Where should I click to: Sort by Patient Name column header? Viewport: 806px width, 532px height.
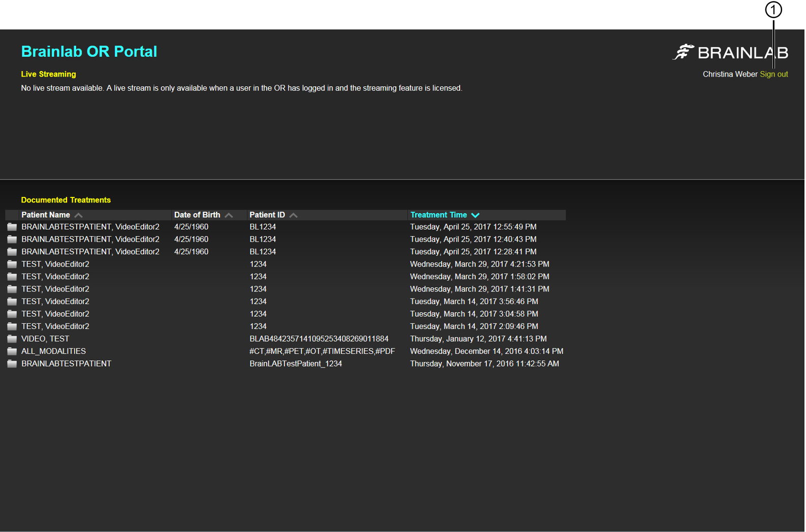coord(46,215)
